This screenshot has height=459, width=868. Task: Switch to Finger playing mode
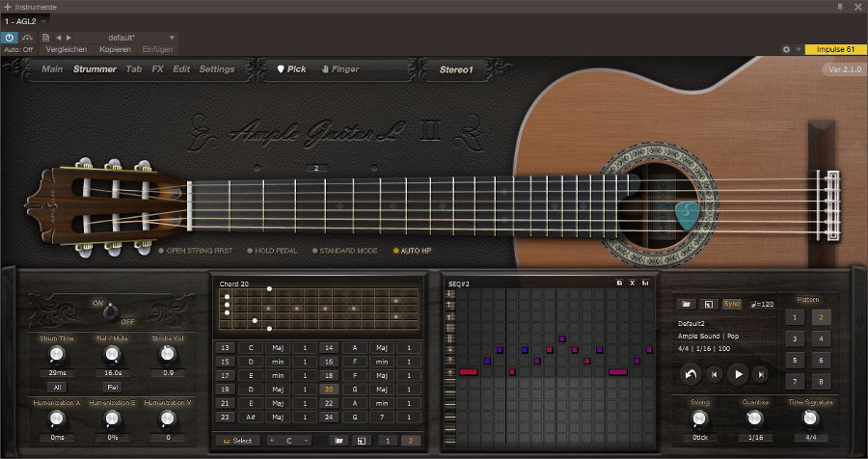coord(340,69)
